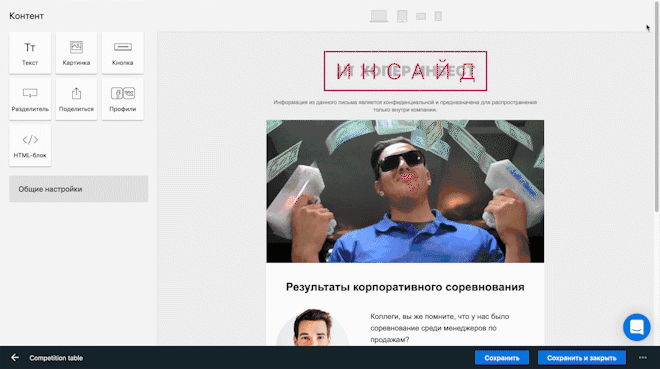
Task: Switch to mobile phone preview icon
Action: (x=438, y=16)
